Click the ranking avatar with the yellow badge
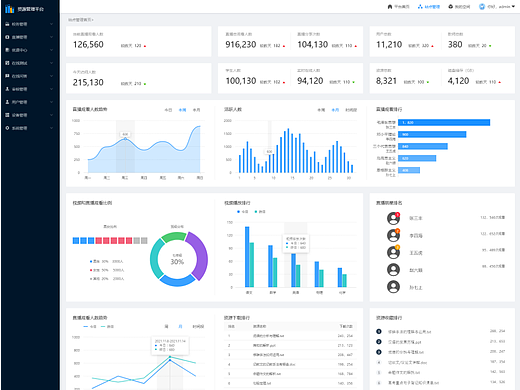The height and width of the screenshot is (390, 520). pos(393,252)
